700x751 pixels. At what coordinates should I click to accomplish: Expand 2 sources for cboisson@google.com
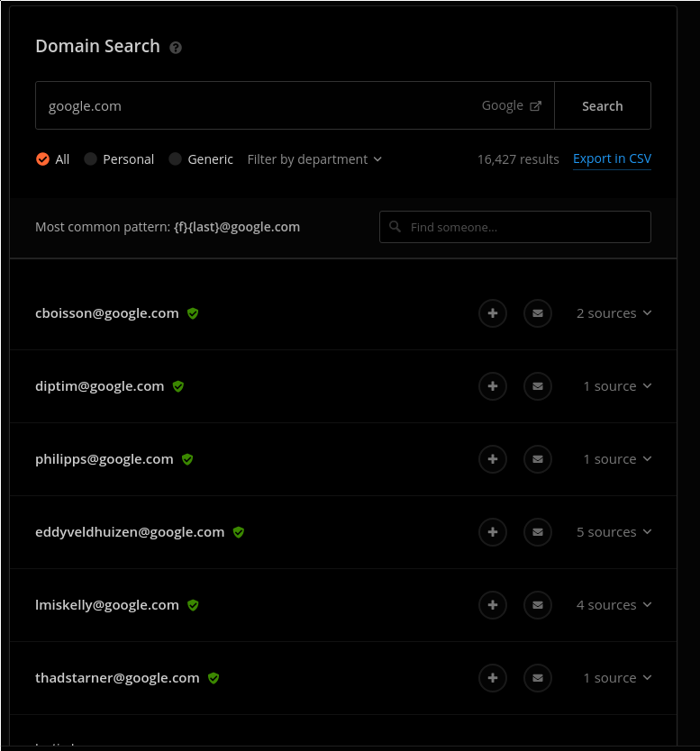pos(614,313)
